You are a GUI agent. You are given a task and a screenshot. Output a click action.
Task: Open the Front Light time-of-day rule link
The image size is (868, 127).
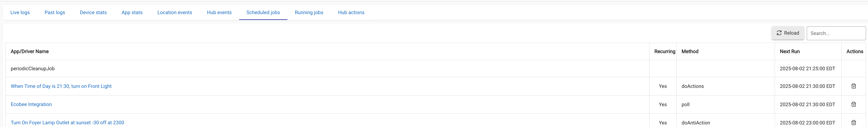(x=61, y=86)
